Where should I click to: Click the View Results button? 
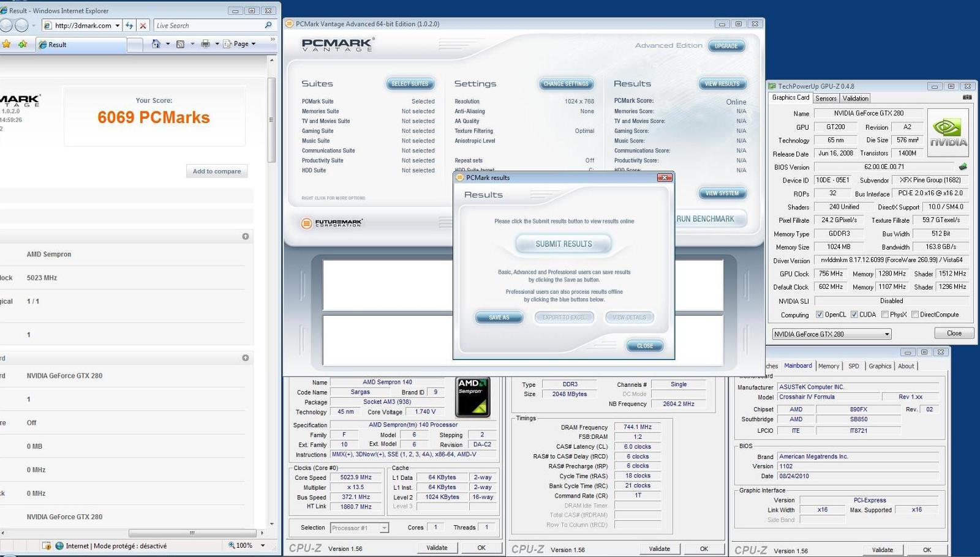722,84
